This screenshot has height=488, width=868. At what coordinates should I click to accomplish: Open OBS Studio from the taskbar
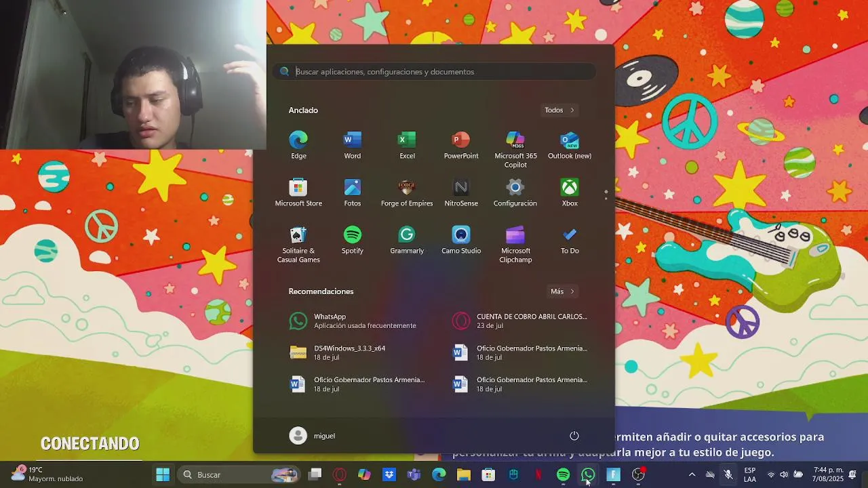[x=638, y=474]
